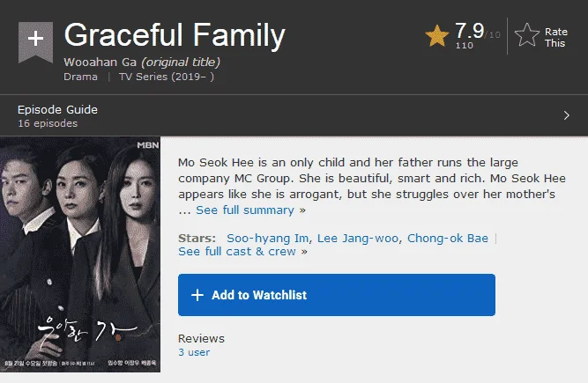Click the 16 episodes label
Image resolution: width=588 pixels, height=383 pixels.
[48, 123]
